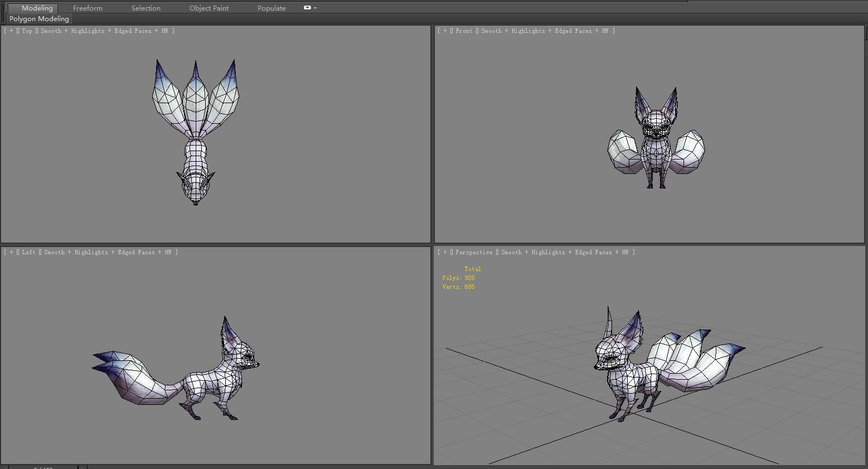The width and height of the screenshot is (868, 469).
Task: Click the Left viewport name label
Action: (28, 252)
